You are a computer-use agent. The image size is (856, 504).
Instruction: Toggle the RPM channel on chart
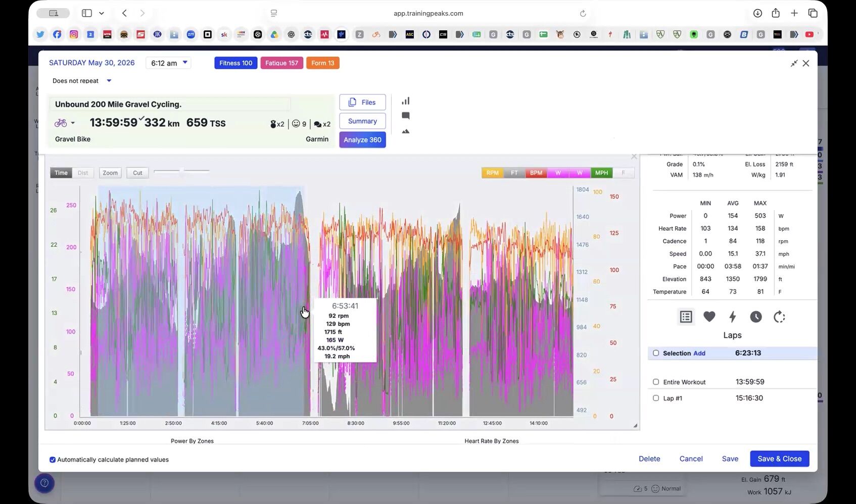(x=493, y=173)
